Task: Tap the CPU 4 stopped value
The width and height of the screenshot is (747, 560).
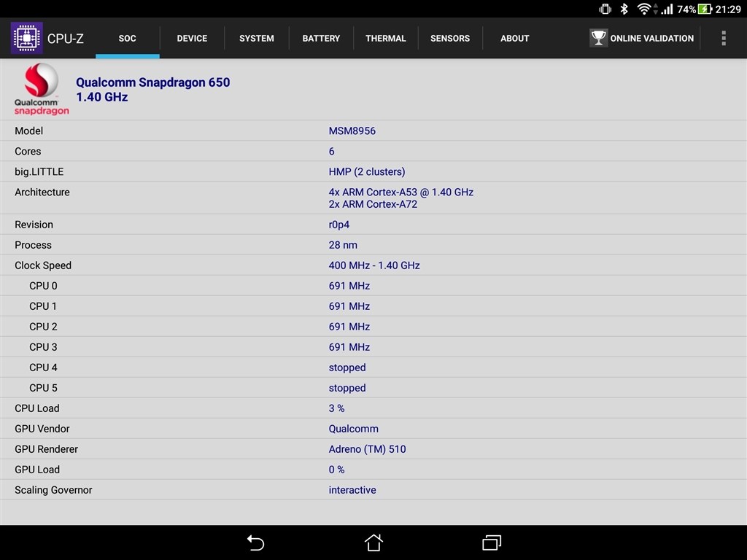Action: point(347,367)
